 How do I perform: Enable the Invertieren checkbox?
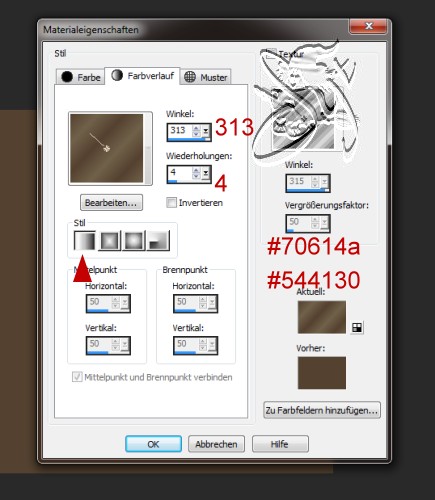pos(171,203)
